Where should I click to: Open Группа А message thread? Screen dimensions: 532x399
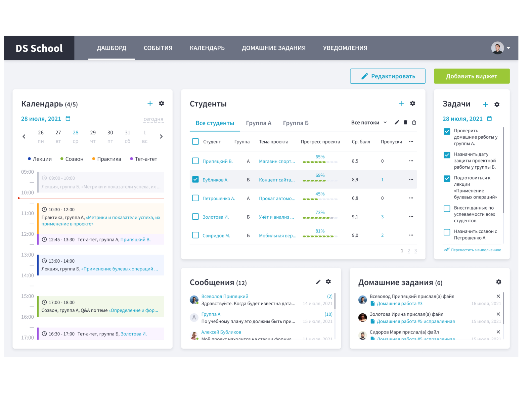click(x=261, y=318)
